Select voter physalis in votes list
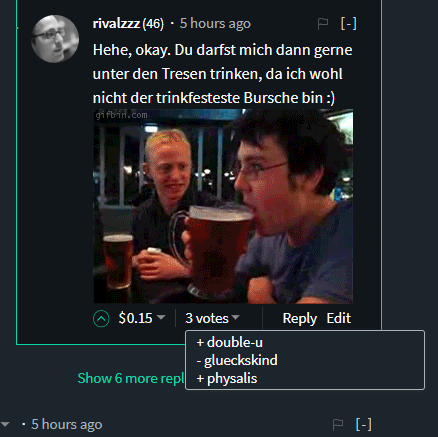This screenshot has width=438, height=437. tap(227, 379)
